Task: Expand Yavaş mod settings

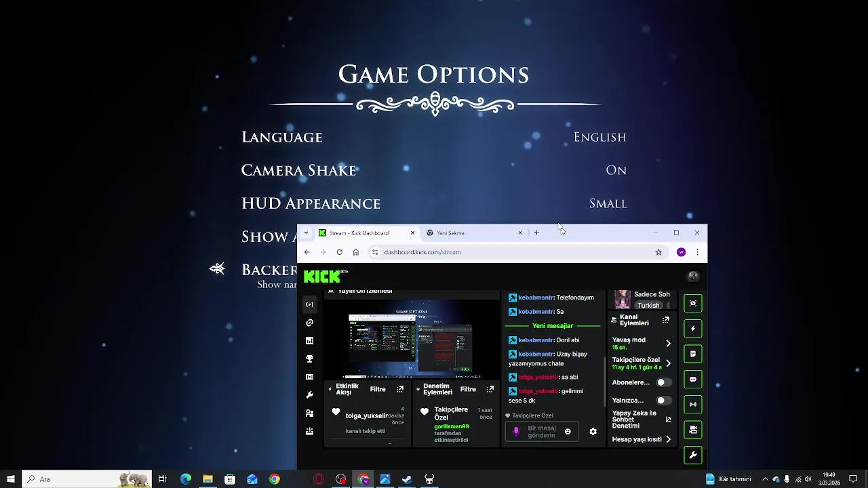Action: (x=668, y=344)
